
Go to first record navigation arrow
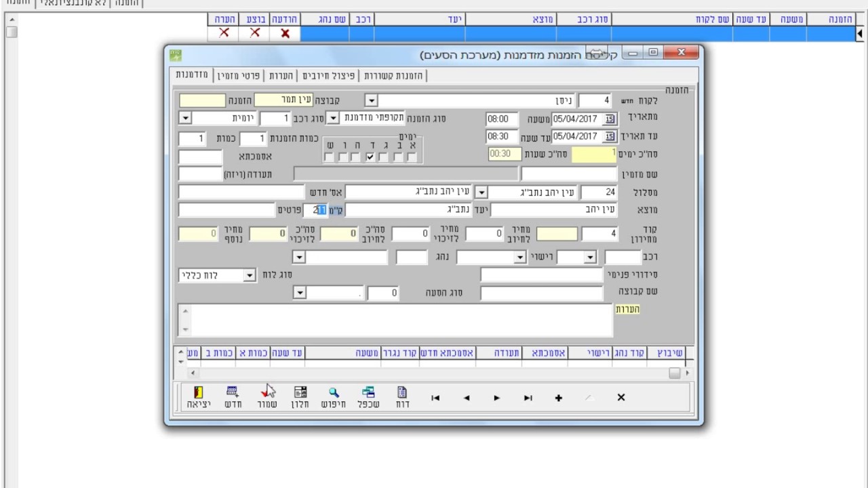pos(435,398)
